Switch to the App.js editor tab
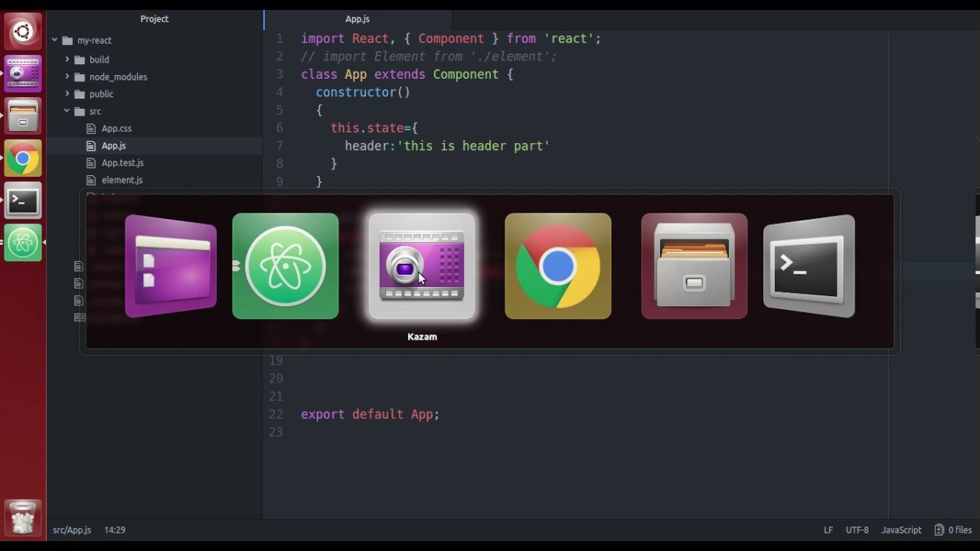Image resolution: width=980 pixels, height=551 pixels. 358,19
